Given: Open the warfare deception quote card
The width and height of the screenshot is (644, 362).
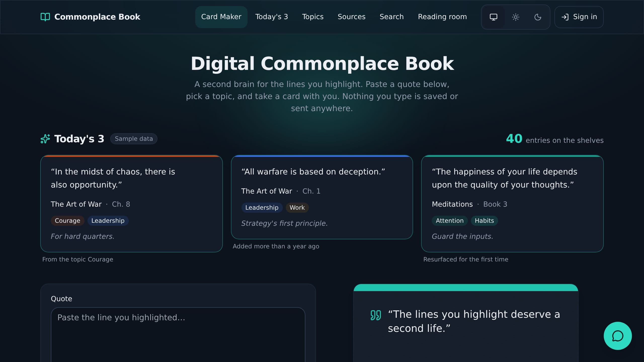Looking at the screenshot, I should click(x=322, y=197).
